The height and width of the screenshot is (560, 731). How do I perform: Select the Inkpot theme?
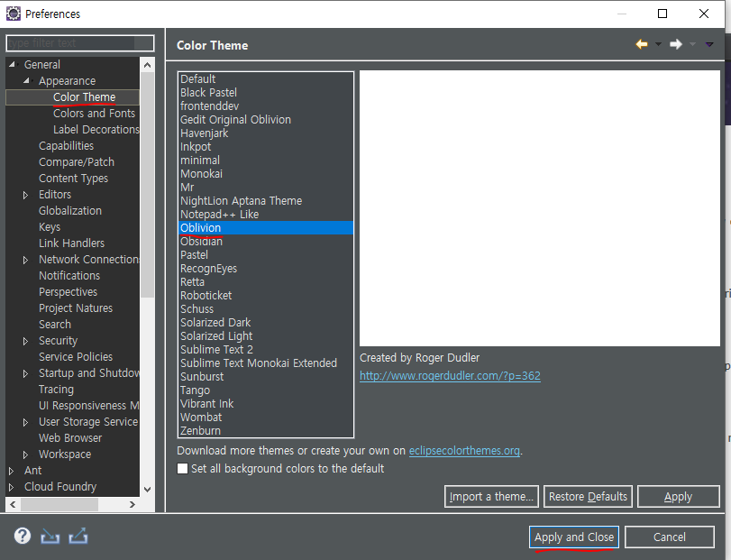[266, 146]
